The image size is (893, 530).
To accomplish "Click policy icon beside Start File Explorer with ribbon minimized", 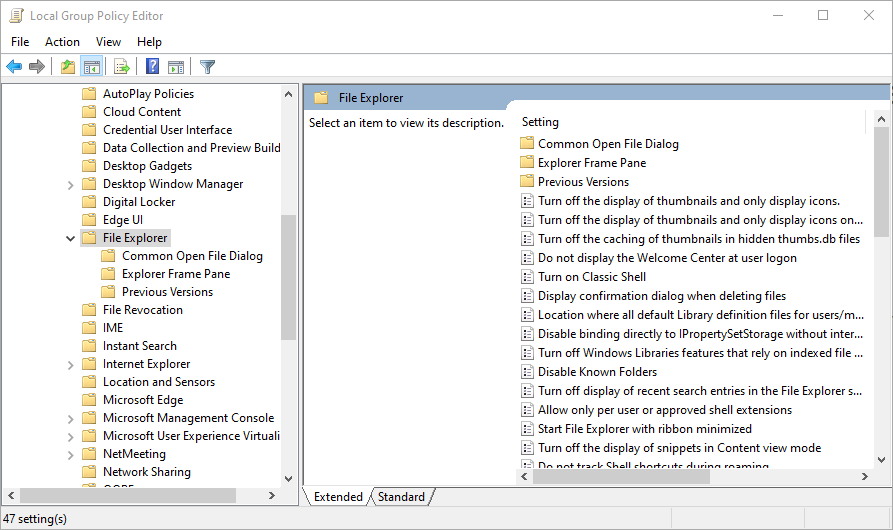I will (527, 429).
